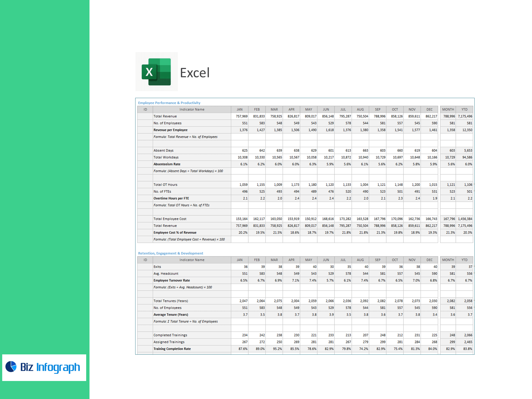
Task: Click the Overtime Hours per FTE label
Action: (171, 198)
